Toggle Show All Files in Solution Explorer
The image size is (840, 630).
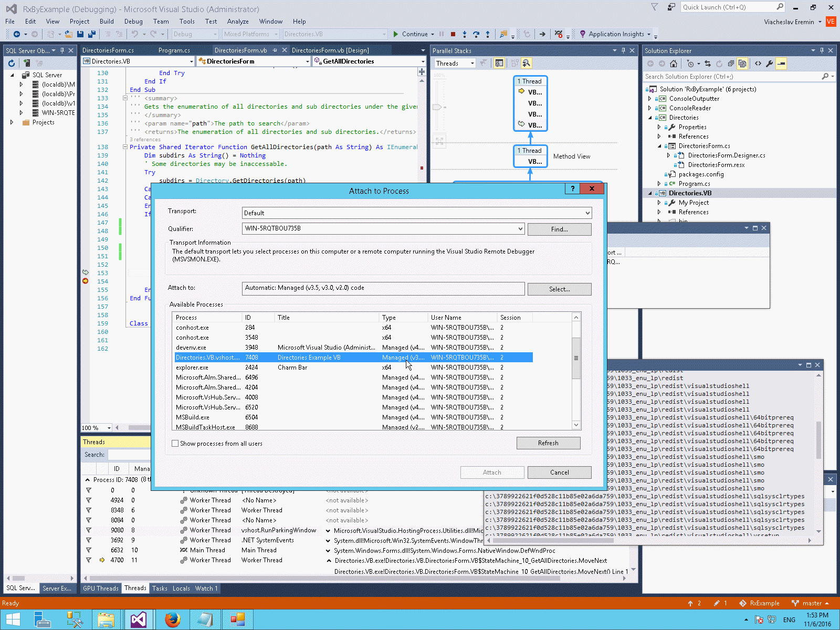(742, 64)
